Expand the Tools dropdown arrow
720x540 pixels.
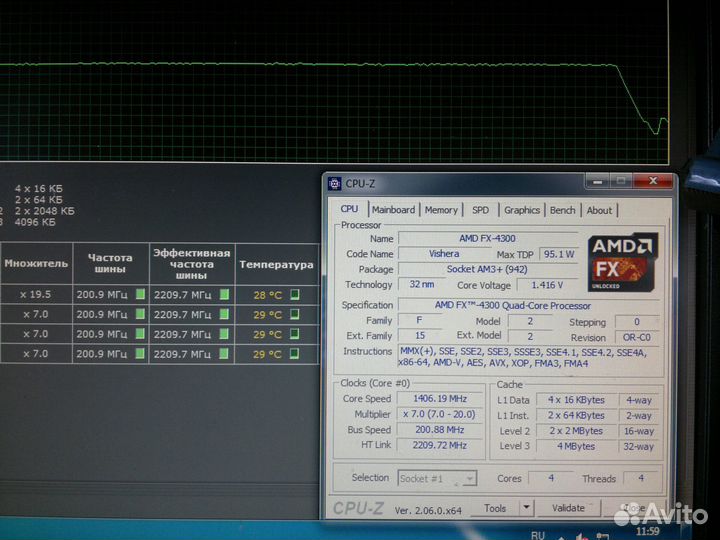click(x=526, y=508)
